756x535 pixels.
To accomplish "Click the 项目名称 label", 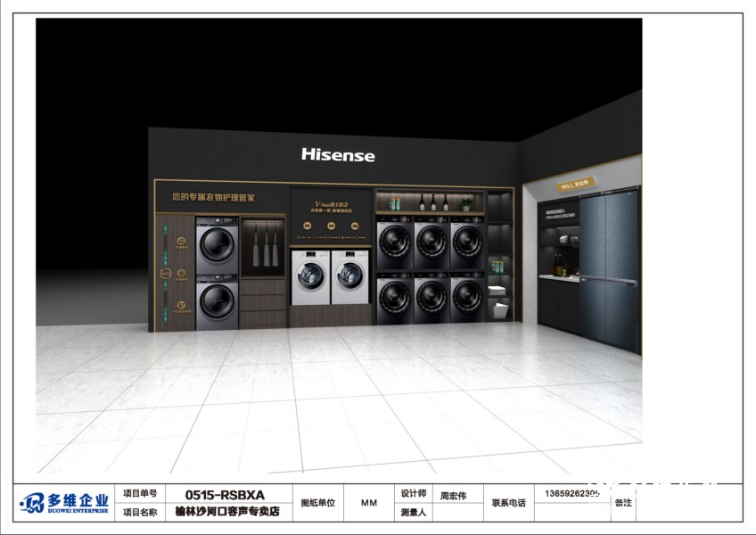I will tap(140, 513).
